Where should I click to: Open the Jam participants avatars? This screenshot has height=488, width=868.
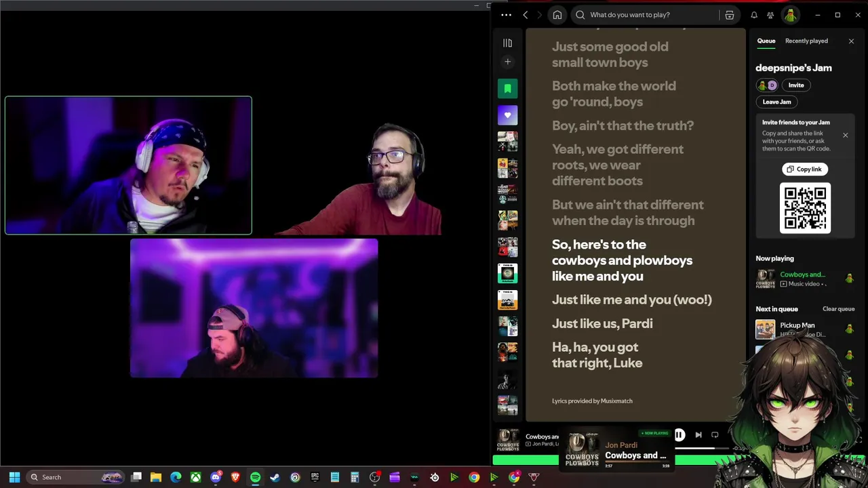[x=767, y=85]
